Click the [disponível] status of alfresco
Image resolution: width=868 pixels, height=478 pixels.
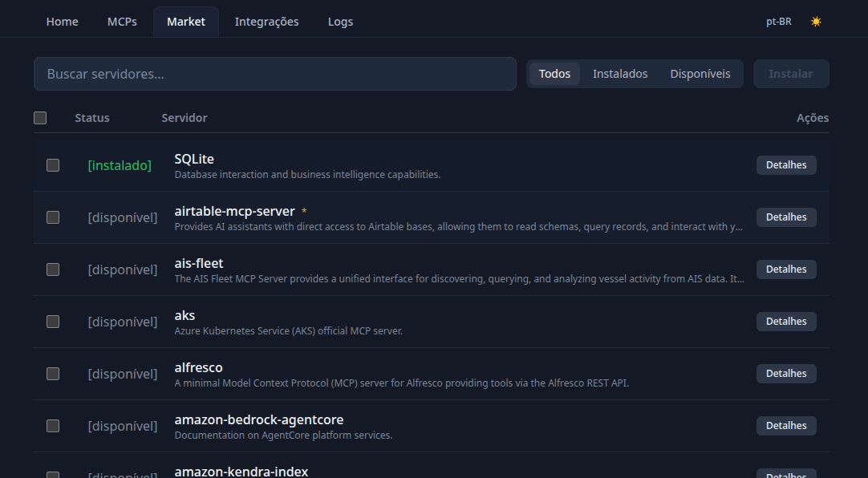point(123,374)
